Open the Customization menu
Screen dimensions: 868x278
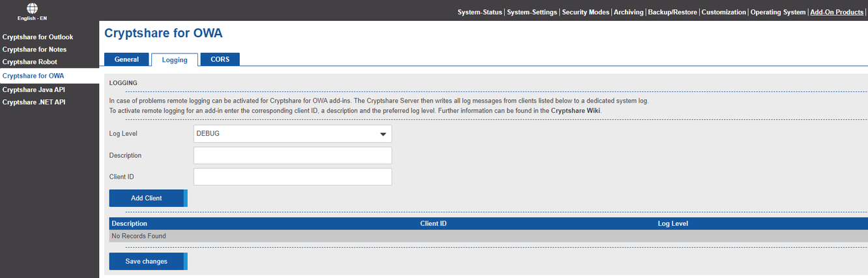(723, 12)
